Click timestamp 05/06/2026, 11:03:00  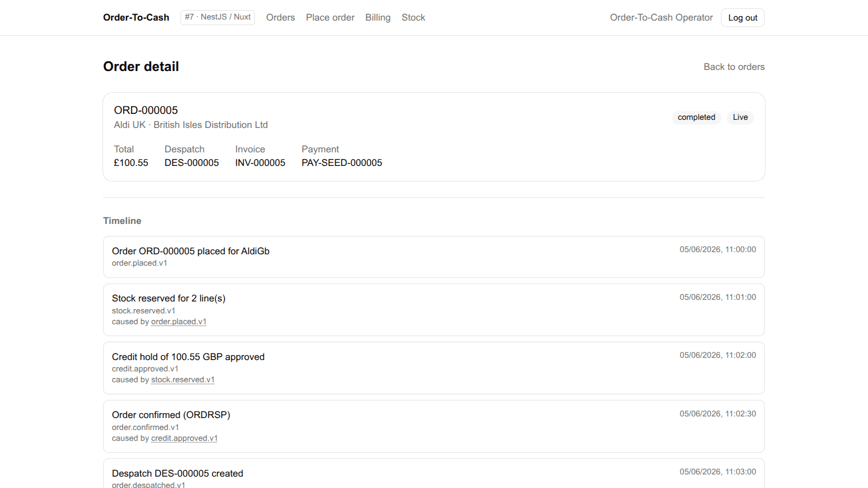coord(718,472)
